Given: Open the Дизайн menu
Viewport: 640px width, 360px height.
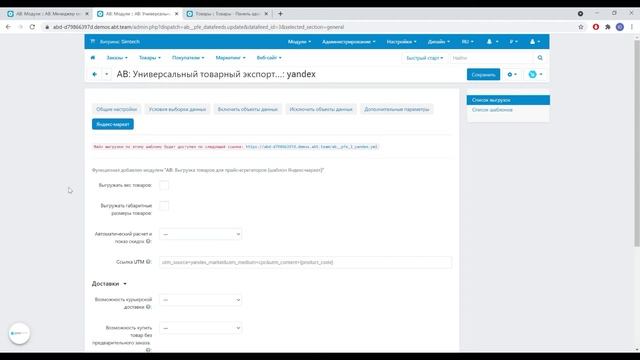Looking at the screenshot, I should point(439,42).
